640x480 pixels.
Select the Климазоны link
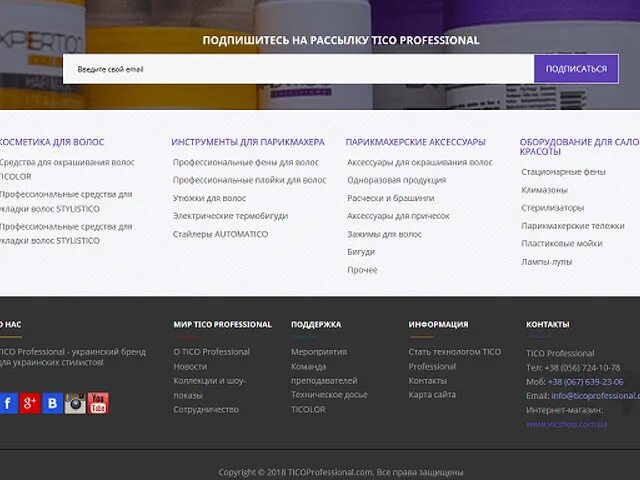coord(544,190)
